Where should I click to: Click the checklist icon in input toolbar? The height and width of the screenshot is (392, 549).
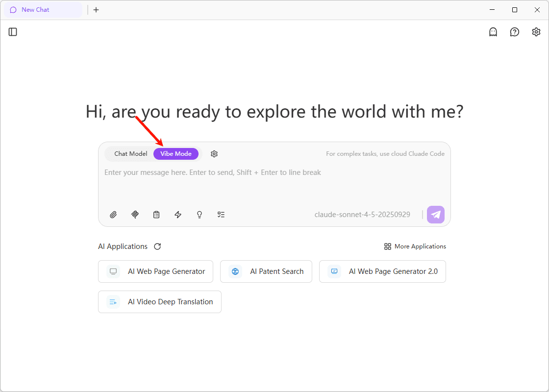221,215
